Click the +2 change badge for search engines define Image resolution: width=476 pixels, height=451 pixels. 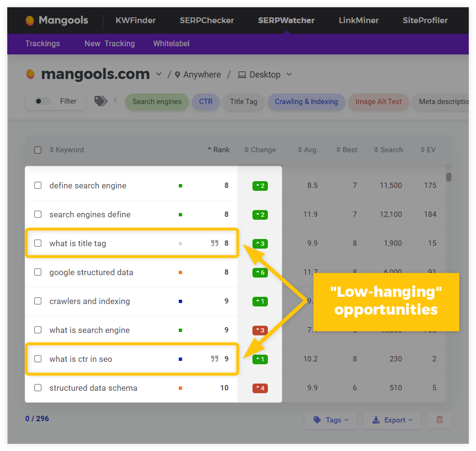click(x=260, y=215)
